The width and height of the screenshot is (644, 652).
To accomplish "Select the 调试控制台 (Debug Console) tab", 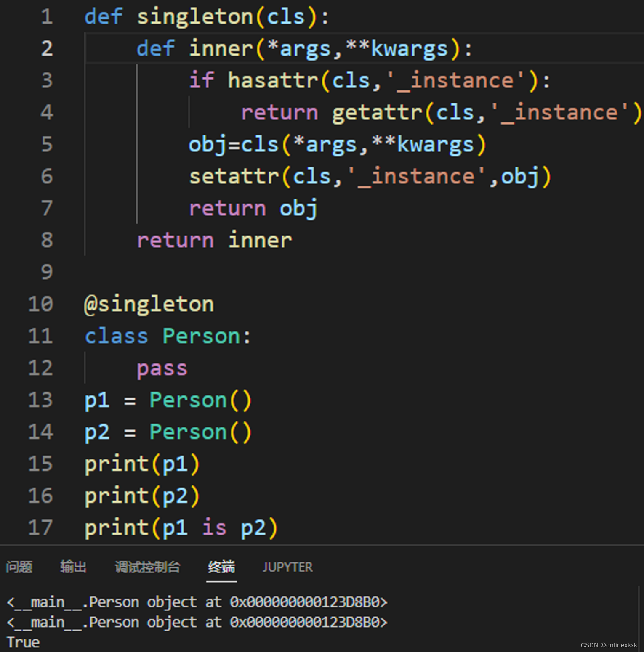I will [x=148, y=567].
